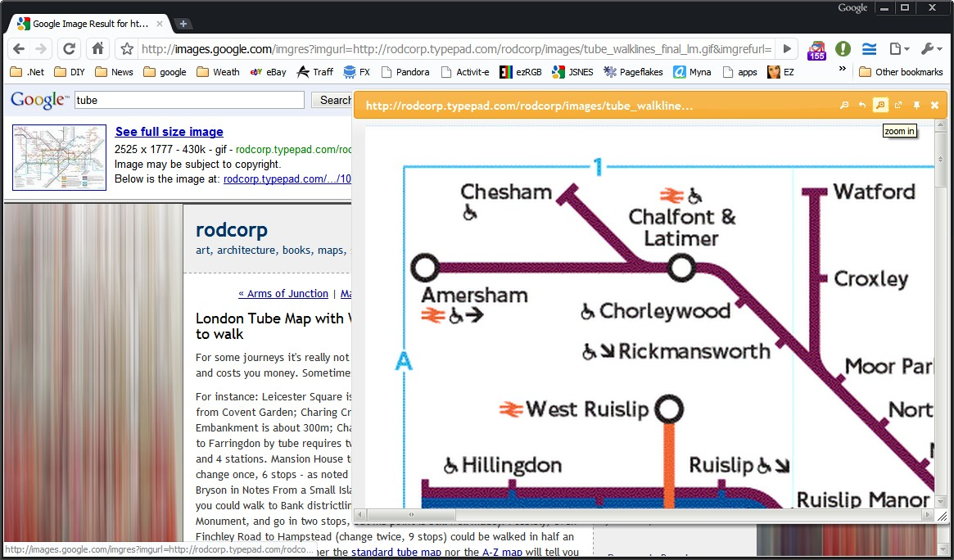Screen dimensions: 954x560
Task: Click the horizontal scrollbar right arrow in image panel
Action: (x=927, y=515)
